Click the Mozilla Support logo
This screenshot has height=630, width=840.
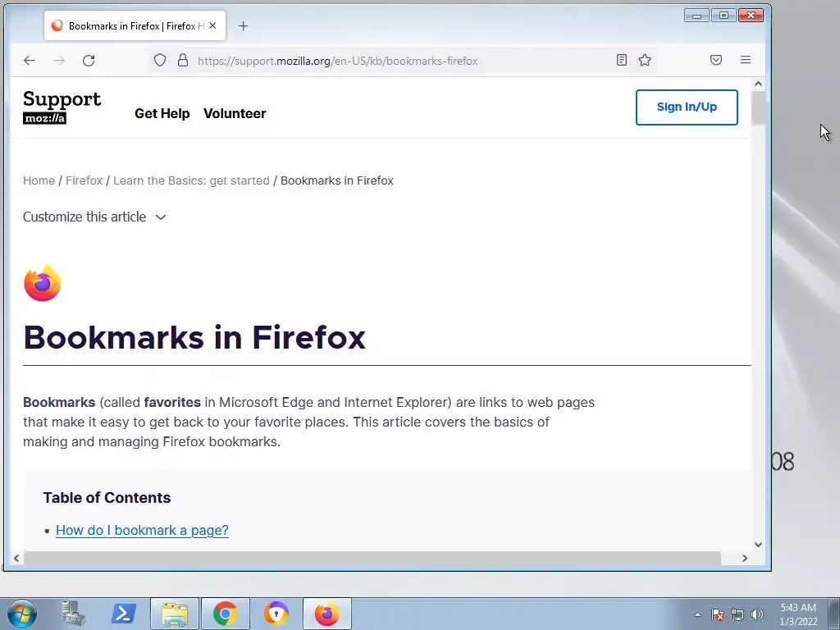coord(62,107)
